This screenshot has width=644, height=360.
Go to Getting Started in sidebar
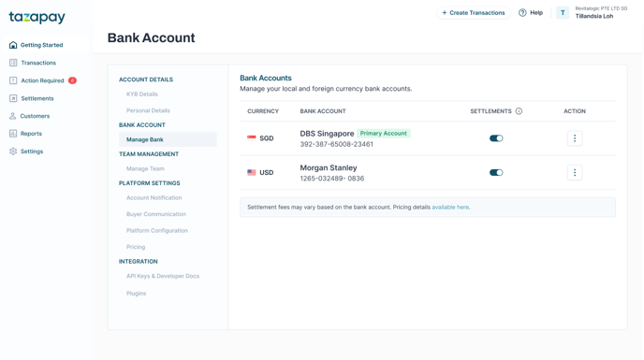click(41, 45)
